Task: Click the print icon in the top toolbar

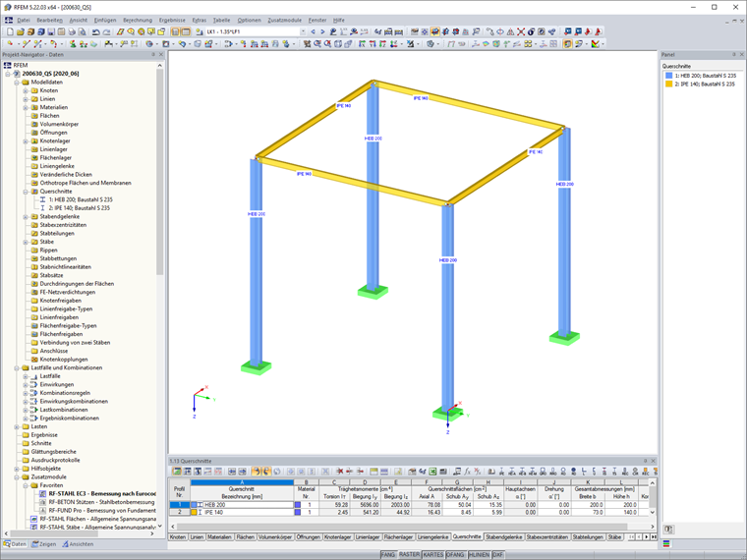Action: point(72,31)
